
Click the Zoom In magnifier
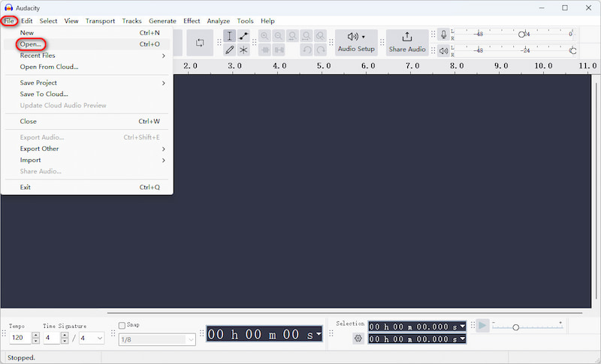(264, 36)
